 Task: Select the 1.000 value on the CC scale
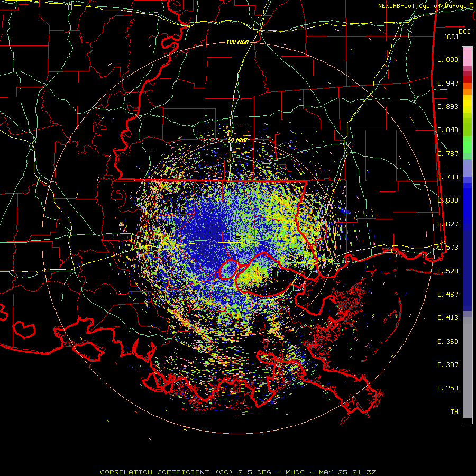coord(448,60)
